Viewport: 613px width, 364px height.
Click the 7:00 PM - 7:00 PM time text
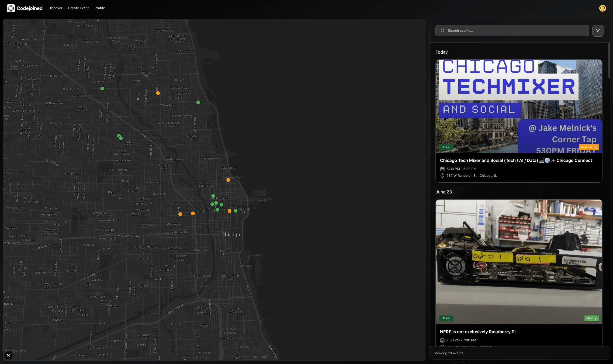(461, 340)
